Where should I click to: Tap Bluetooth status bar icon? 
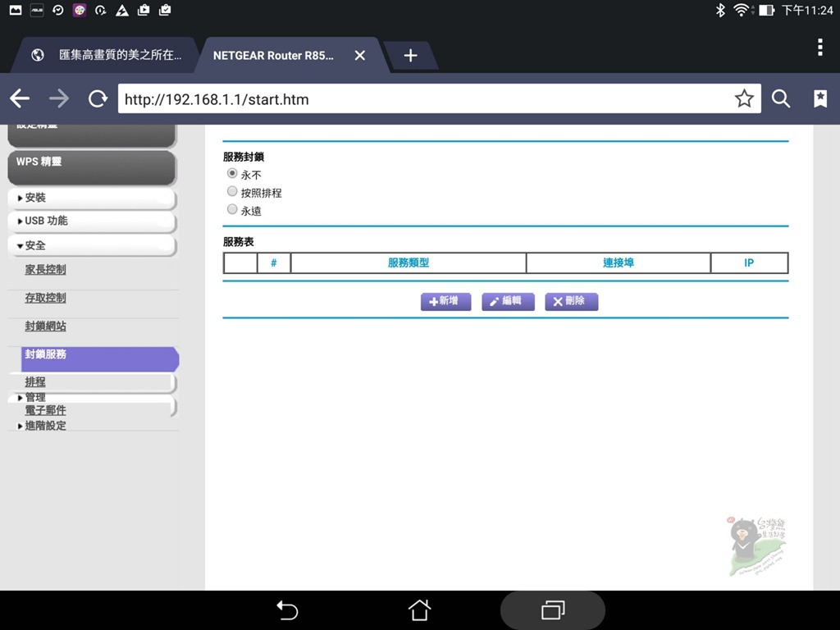coord(720,10)
